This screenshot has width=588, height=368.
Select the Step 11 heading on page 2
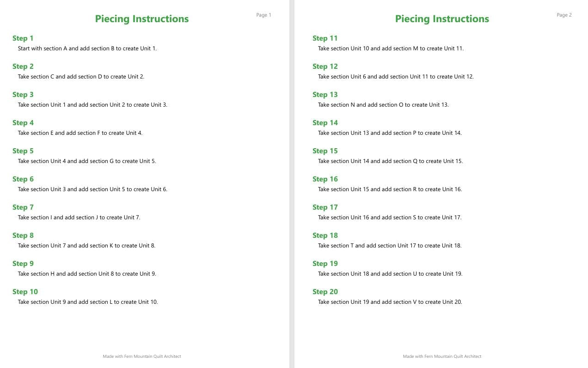pyautogui.click(x=325, y=38)
